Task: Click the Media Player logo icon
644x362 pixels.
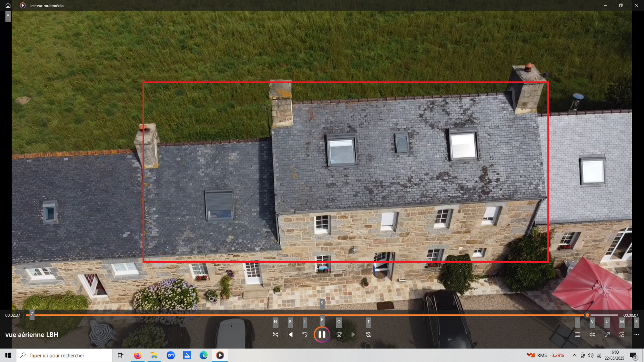Action: pos(23,5)
